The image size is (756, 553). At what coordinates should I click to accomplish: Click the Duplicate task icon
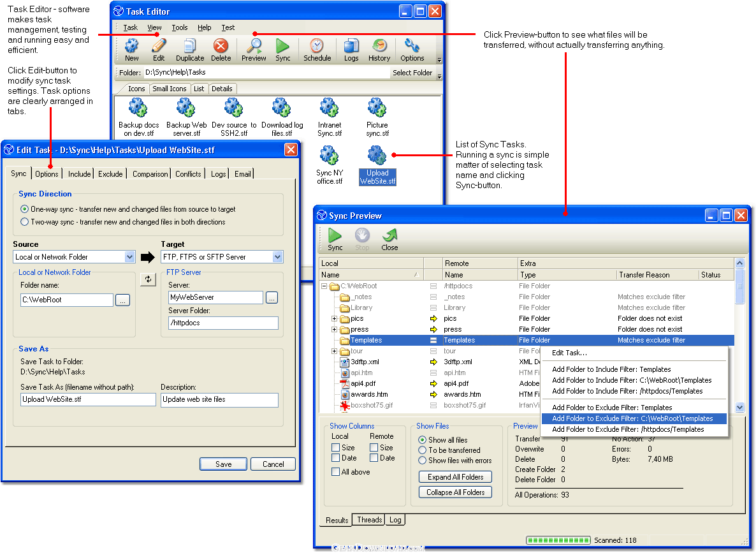click(x=190, y=50)
